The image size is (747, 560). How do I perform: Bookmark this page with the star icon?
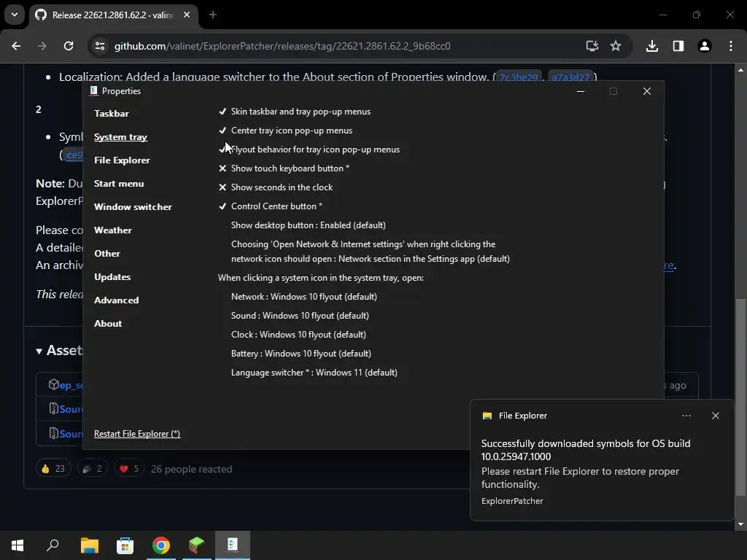point(616,46)
